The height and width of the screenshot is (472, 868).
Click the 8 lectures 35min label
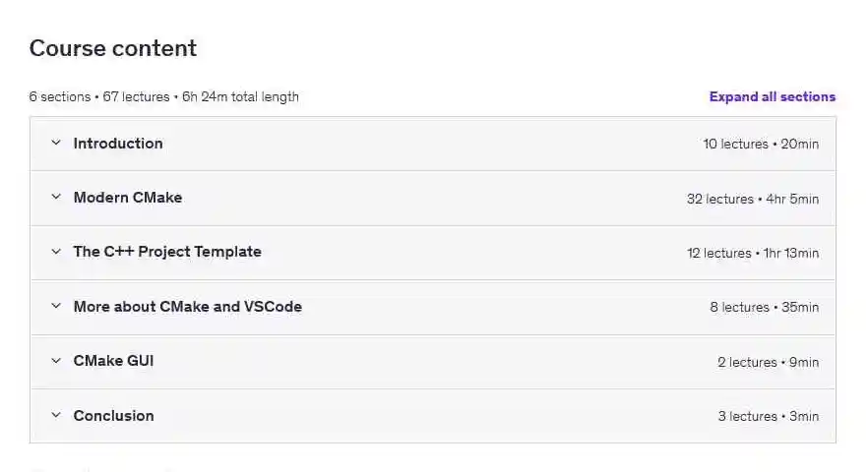[765, 307]
